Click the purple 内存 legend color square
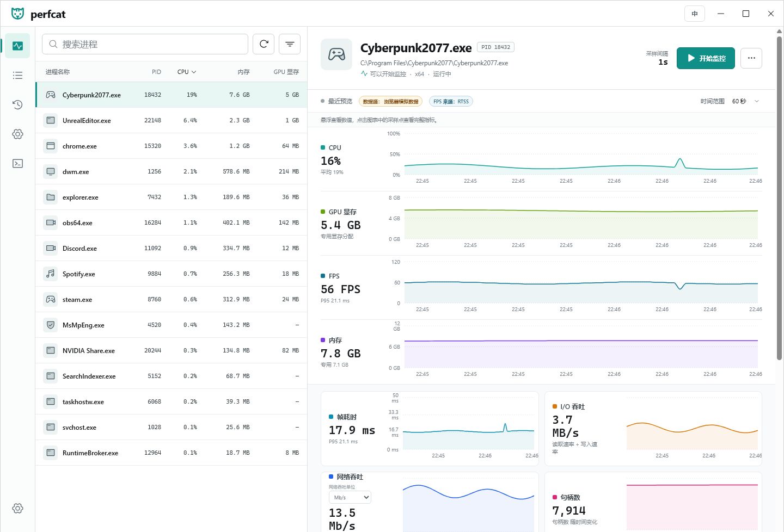The height and width of the screenshot is (532, 784). tap(323, 340)
